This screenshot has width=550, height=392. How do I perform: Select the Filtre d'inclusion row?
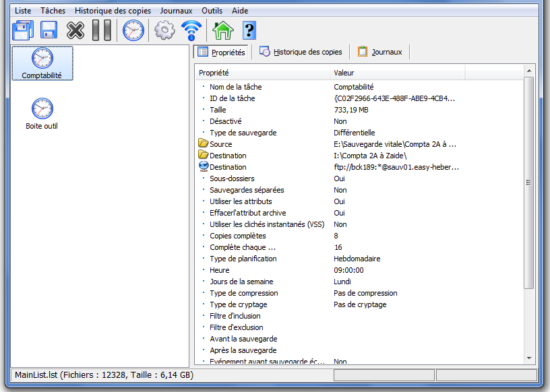[x=359, y=316]
